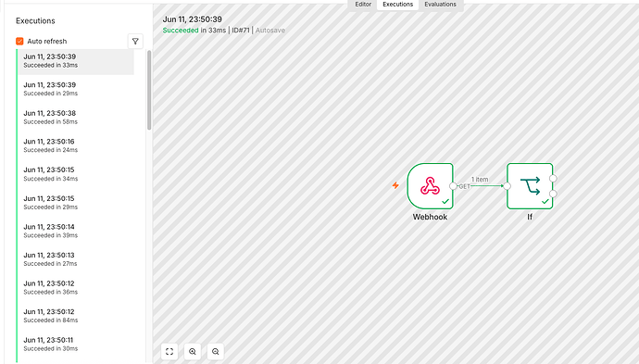Click the 'Webhook' node name label
The width and height of the screenshot is (639, 364).
click(430, 217)
